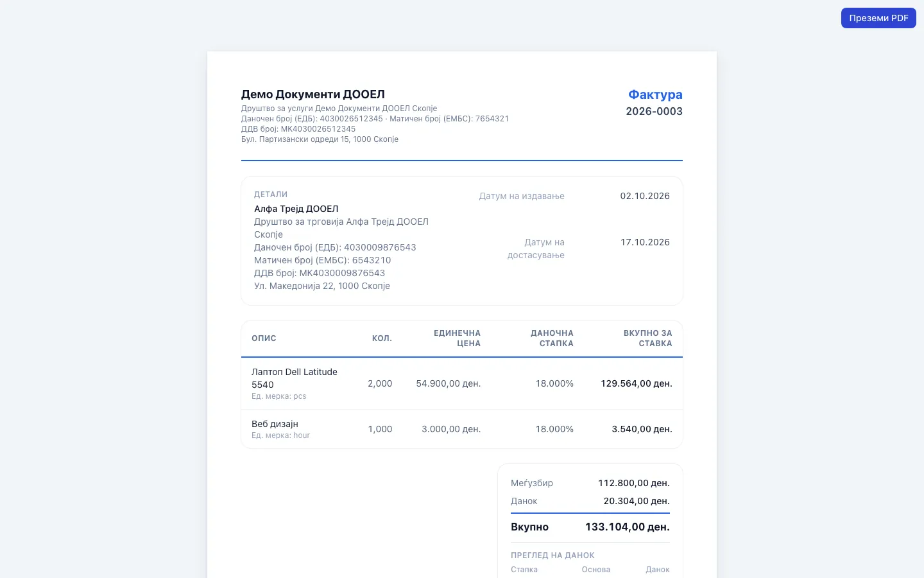The image size is (924, 578).
Task: Click the bold Вкупно label
Action: point(529,527)
